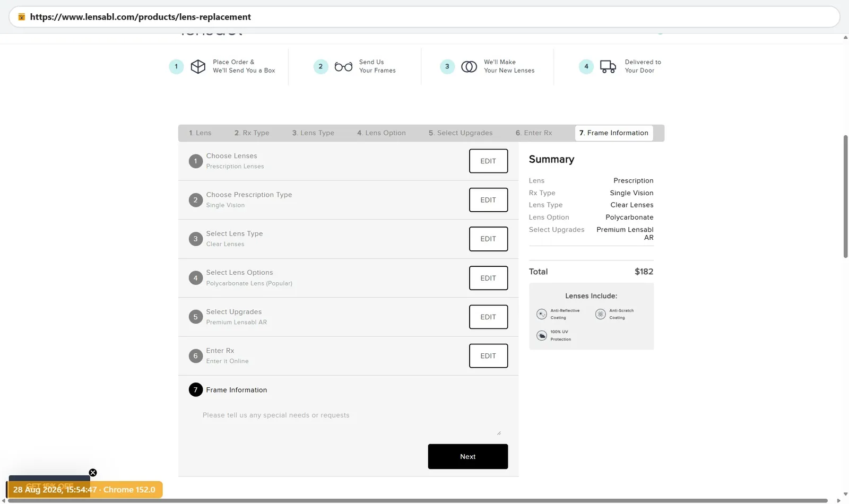Click the Total $182 amount
The image size is (849, 504).
(644, 272)
